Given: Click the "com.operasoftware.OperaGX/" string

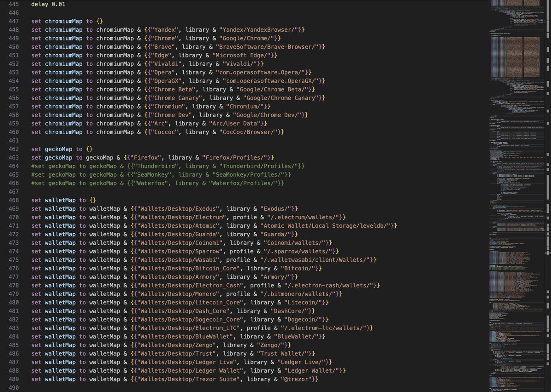Looking at the screenshot, I should pyautogui.click(x=270, y=81).
